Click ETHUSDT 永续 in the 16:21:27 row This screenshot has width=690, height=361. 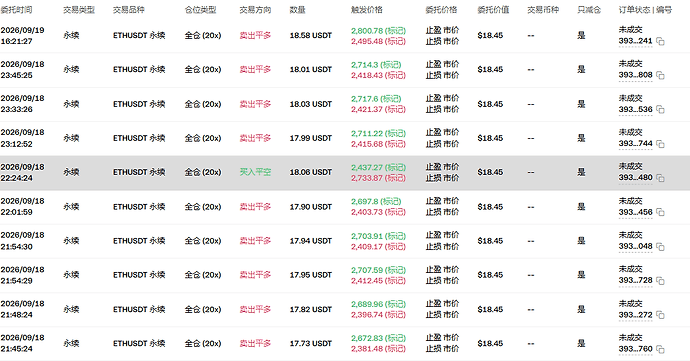139,36
